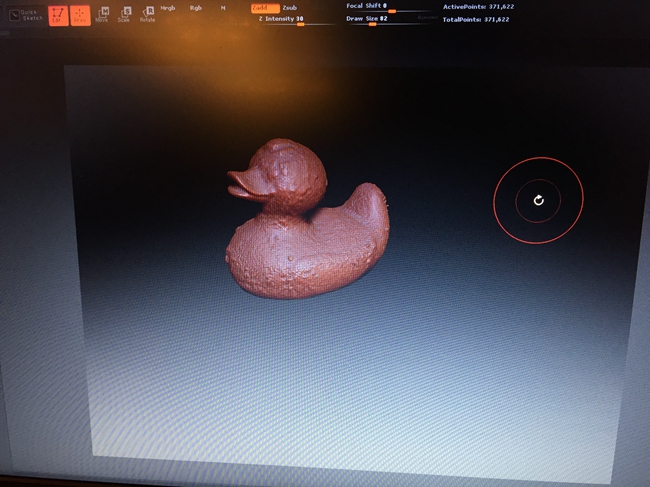Image resolution: width=650 pixels, height=487 pixels.
Task: Click the TotalPoints count readout
Action: click(477, 19)
